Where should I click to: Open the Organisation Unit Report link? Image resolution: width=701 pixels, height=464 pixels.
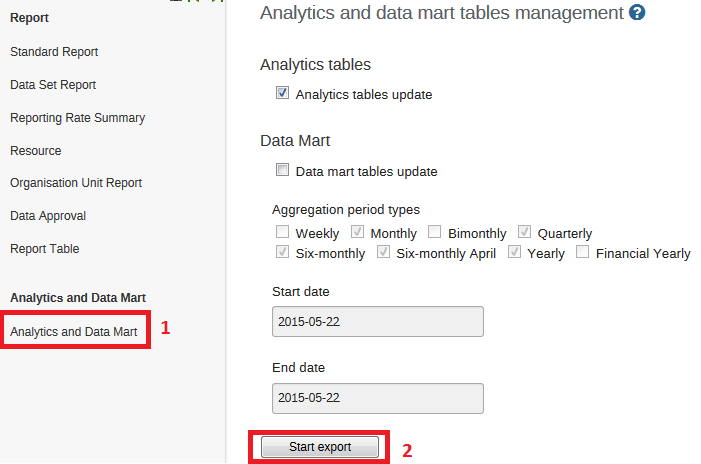(76, 183)
